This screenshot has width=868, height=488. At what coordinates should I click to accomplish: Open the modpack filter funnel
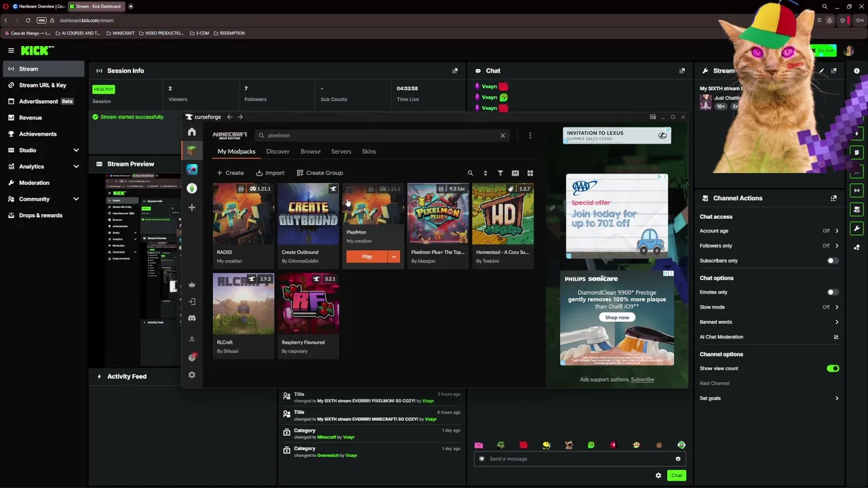coord(500,174)
